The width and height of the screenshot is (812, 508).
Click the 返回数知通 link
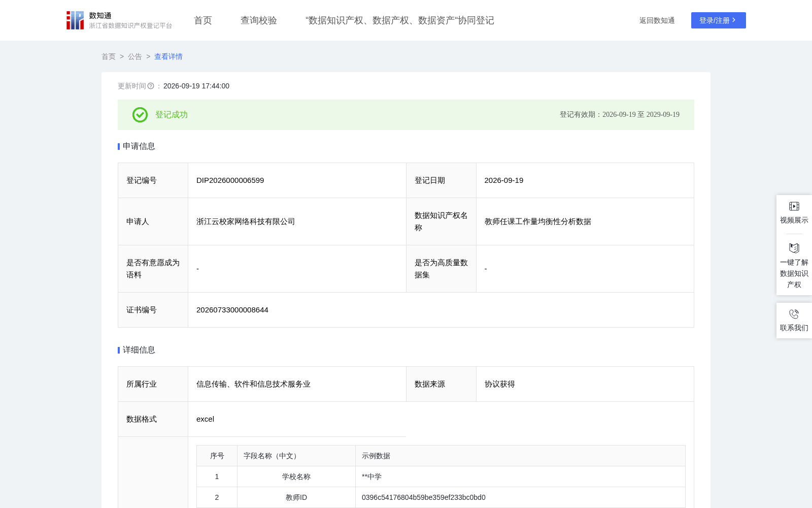point(657,20)
